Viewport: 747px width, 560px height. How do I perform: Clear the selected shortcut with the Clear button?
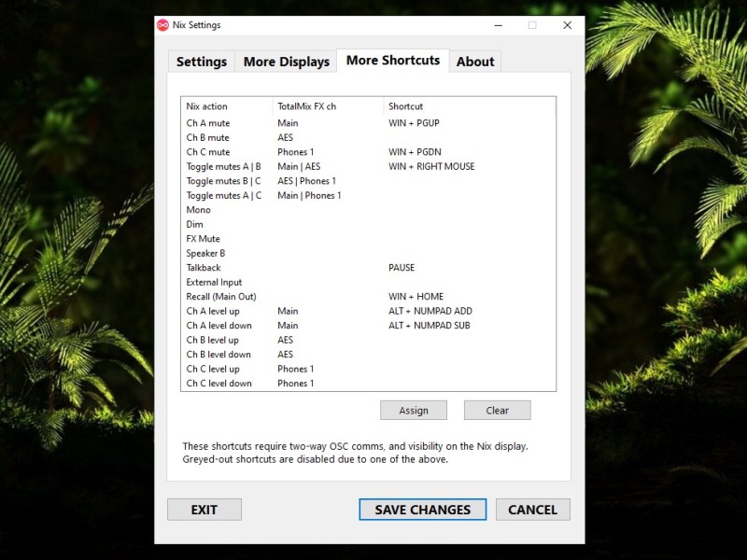(x=498, y=410)
